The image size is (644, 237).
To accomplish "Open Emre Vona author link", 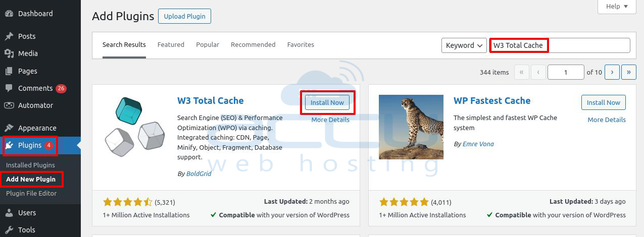I will (478, 144).
